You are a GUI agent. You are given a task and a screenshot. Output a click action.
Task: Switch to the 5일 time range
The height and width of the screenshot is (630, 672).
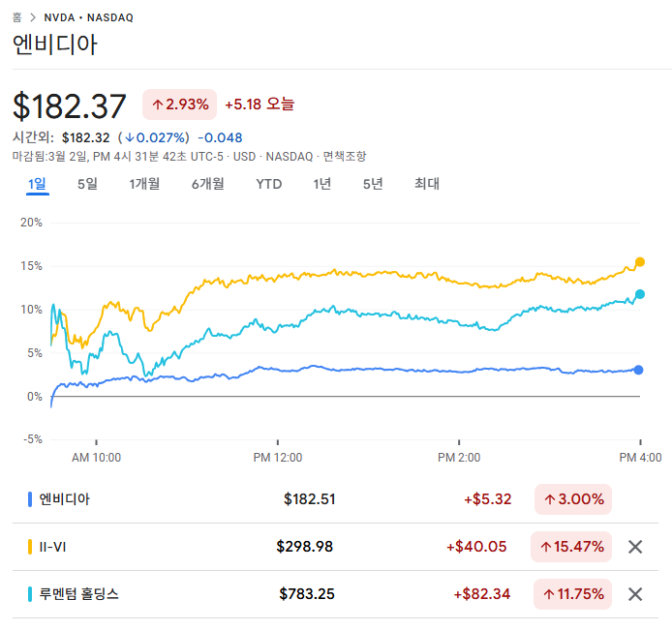87,184
